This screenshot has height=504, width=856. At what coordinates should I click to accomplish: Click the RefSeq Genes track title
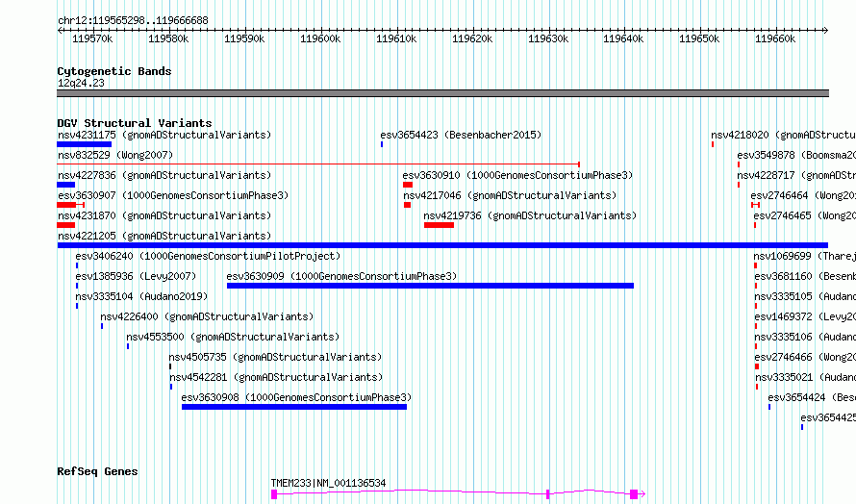pos(97,471)
